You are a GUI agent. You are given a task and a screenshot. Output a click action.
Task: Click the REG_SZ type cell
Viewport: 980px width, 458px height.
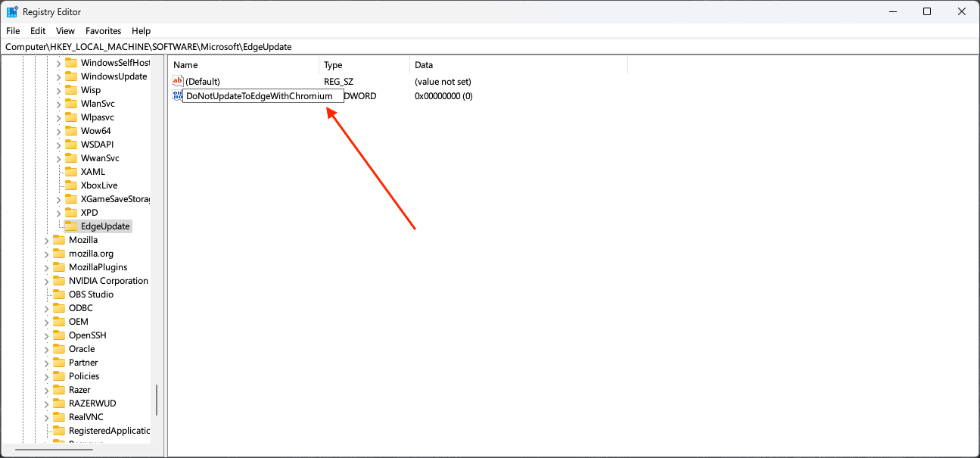point(339,81)
